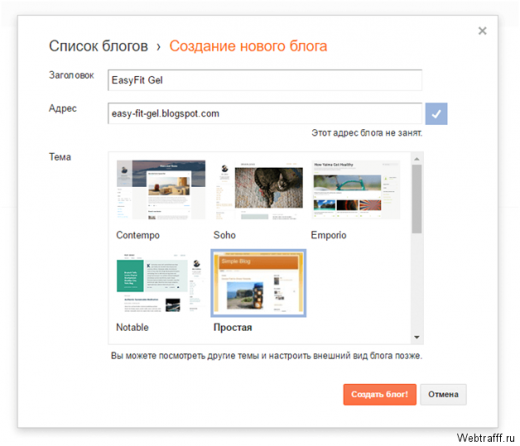Select the Простая theme thumbnail

258,283
